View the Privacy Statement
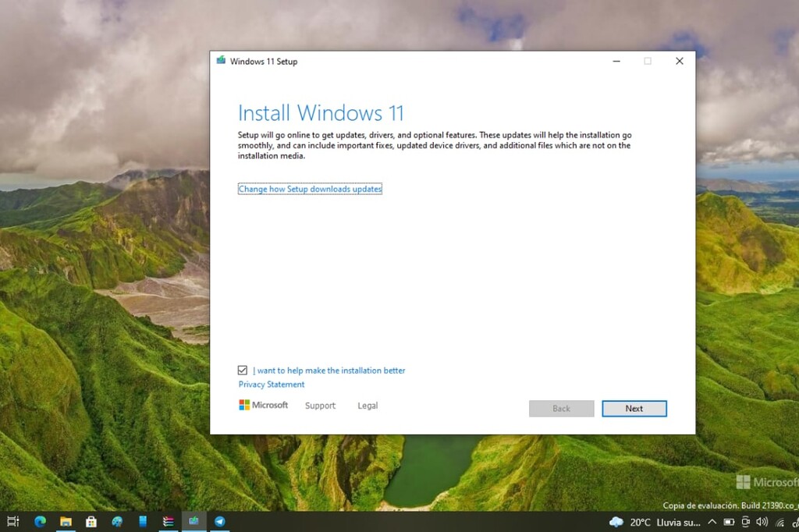799x532 pixels. (x=271, y=384)
